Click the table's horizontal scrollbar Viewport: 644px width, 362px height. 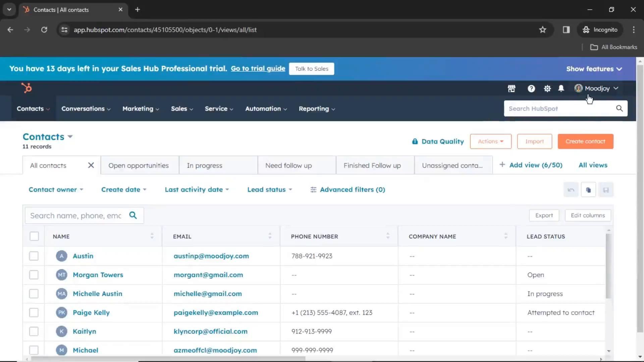tap(168, 359)
